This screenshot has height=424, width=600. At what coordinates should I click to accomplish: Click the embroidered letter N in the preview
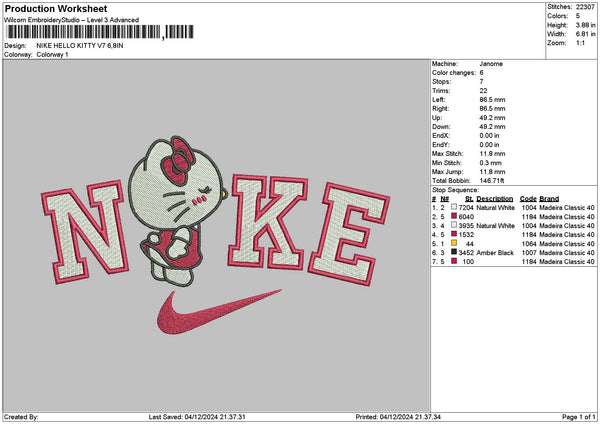pyautogui.click(x=85, y=231)
